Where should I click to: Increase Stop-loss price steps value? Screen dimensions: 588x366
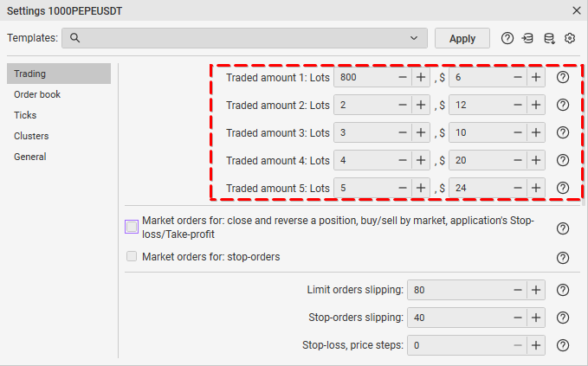(x=536, y=345)
